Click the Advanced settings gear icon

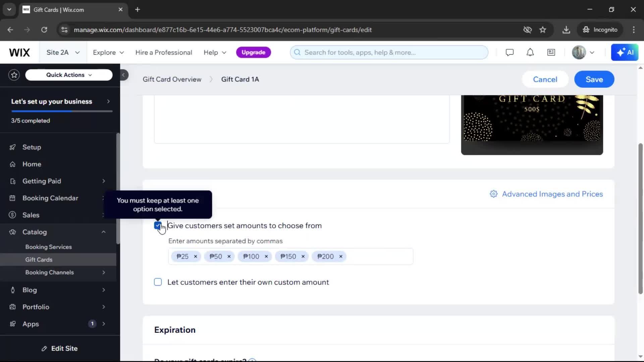pyautogui.click(x=493, y=194)
